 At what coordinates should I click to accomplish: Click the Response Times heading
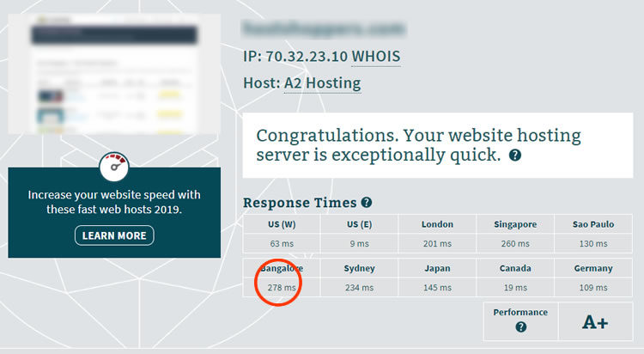click(x=300, y=203)
